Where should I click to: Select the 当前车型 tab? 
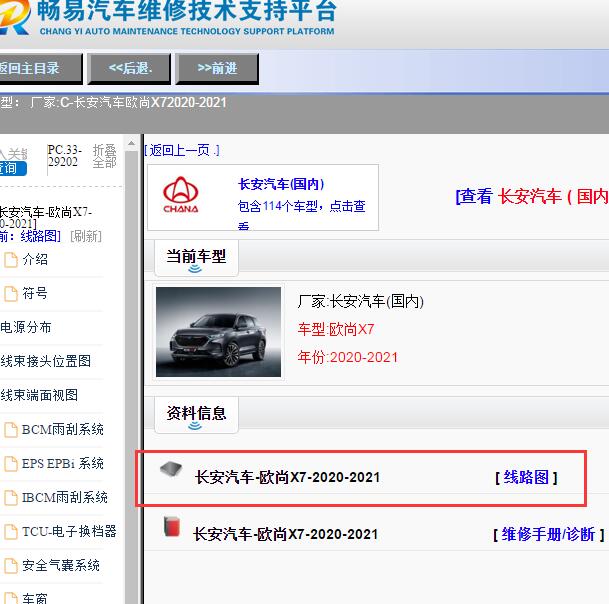coord(196,258)
